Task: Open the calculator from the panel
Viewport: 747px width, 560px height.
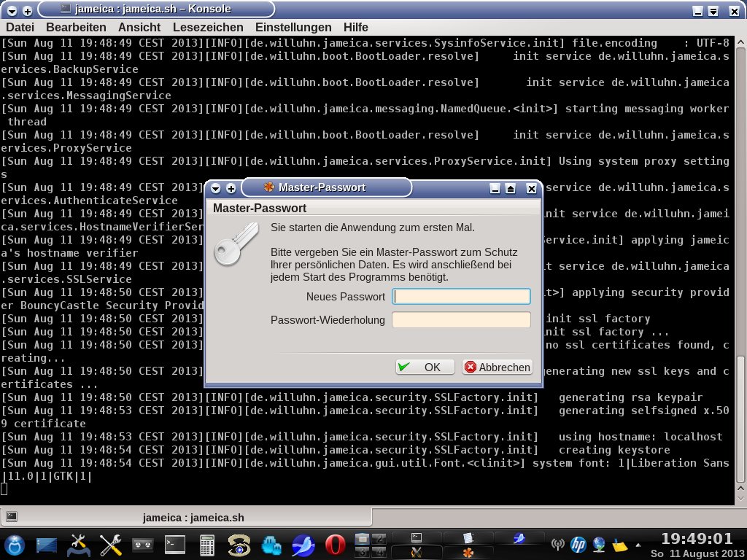Action: 206,545
